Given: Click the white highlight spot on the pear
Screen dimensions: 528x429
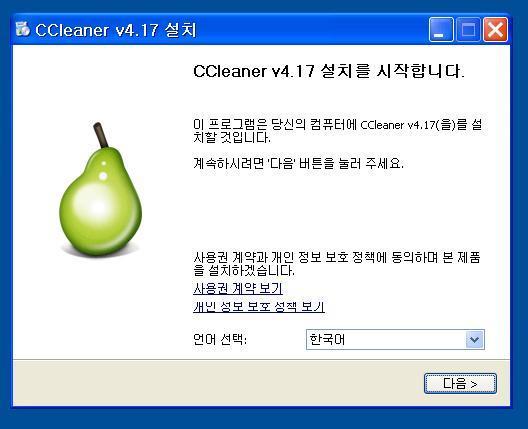Looking at the screenshot, I should (x=98, y=205).
